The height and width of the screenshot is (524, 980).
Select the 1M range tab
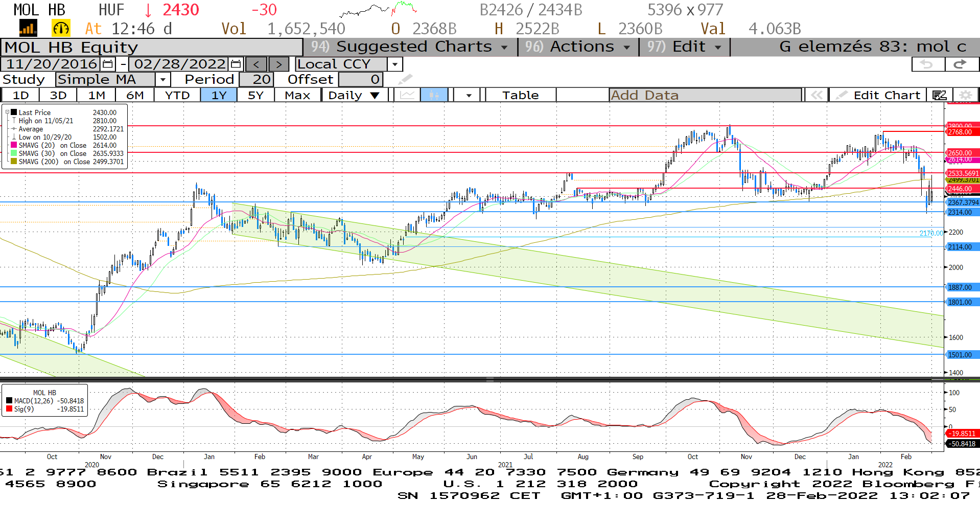[x=97, y=95]
